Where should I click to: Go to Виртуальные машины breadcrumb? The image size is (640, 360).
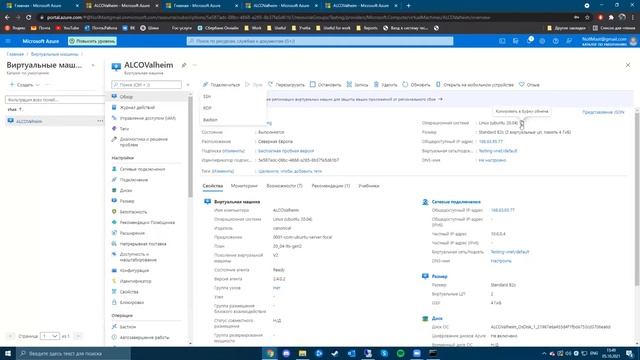(x=55, y=54)
